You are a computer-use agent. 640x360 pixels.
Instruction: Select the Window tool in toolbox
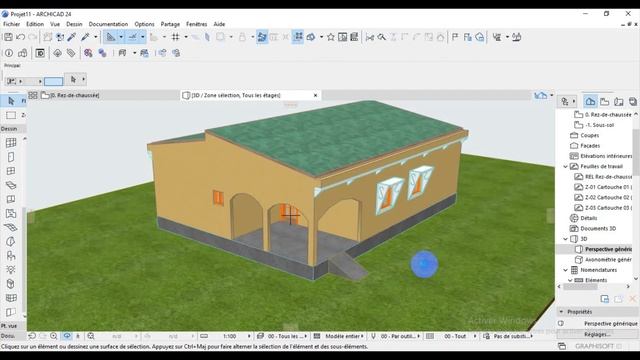(11, 171)
